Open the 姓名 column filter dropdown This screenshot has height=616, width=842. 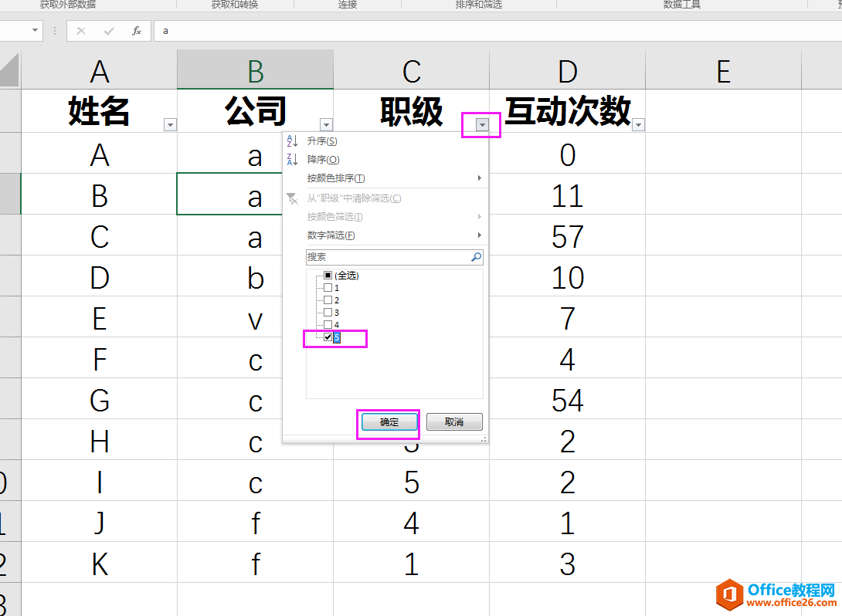(170, 125)
